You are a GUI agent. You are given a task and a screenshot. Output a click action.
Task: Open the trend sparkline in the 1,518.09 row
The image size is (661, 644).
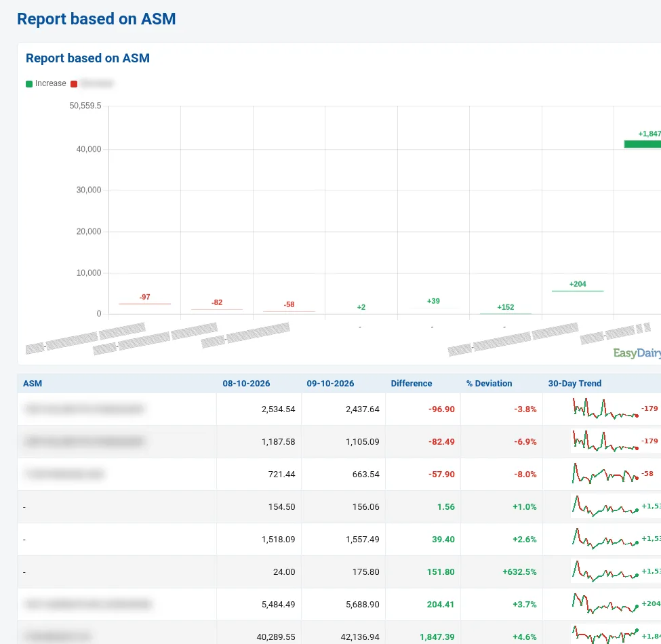pos(605,539)
